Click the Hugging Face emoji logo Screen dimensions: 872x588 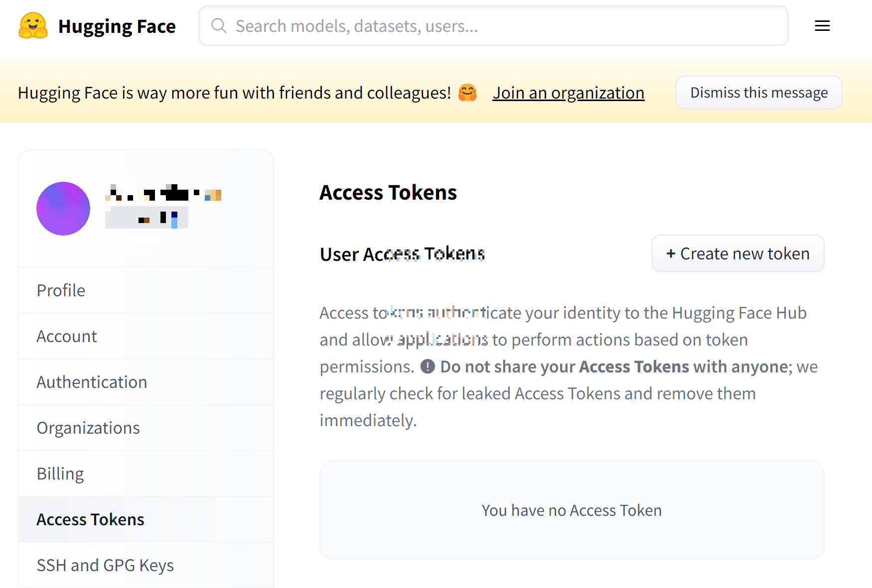click(x=33, y=25)
